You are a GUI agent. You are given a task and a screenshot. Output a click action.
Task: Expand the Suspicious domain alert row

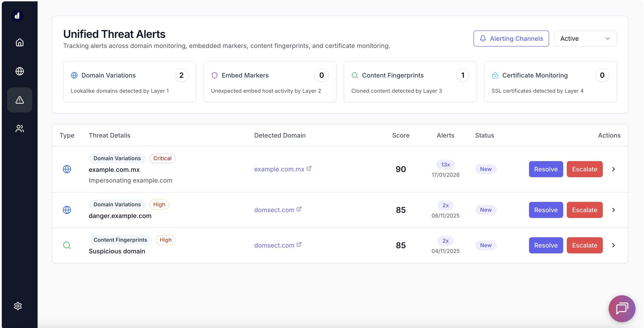click(614, 245)
